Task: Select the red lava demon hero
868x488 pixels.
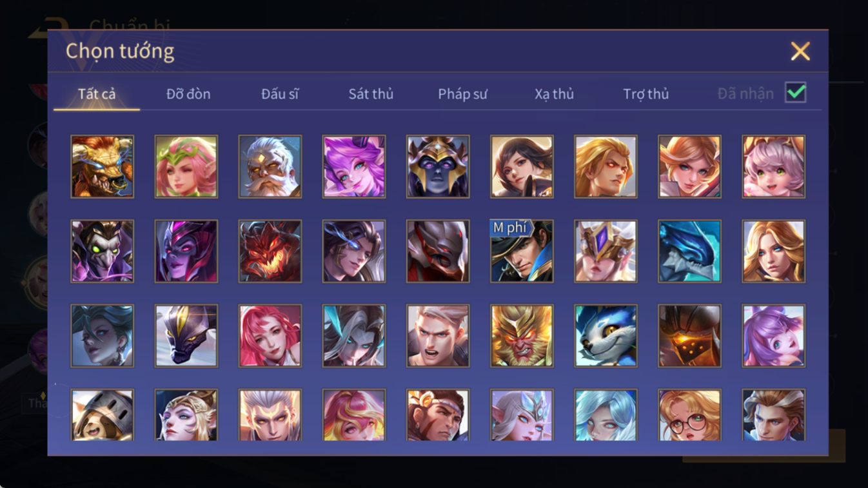Action: 270,251
